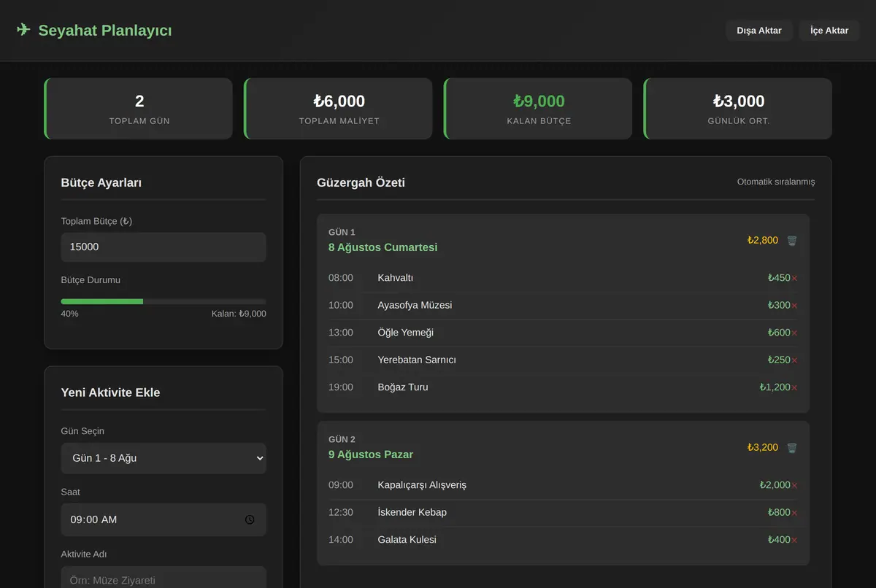Click the airplane logo icon
The image size is (876, 588).
pos(23,30)
